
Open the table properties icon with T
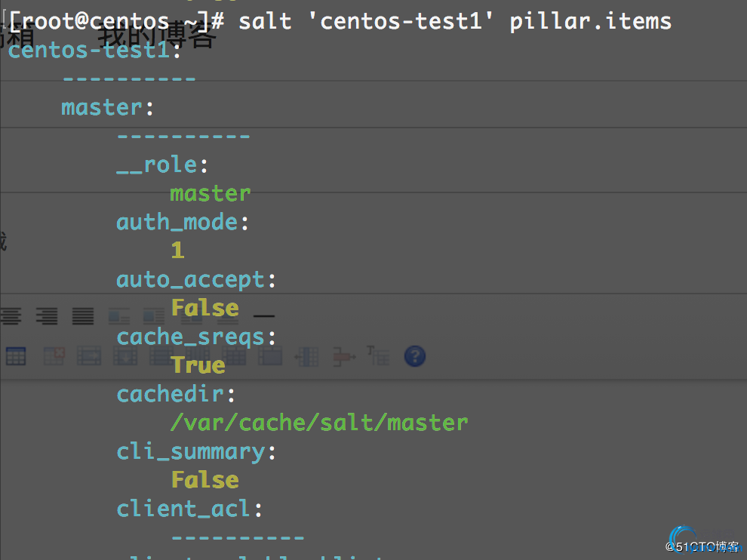[x=378, y=355]
